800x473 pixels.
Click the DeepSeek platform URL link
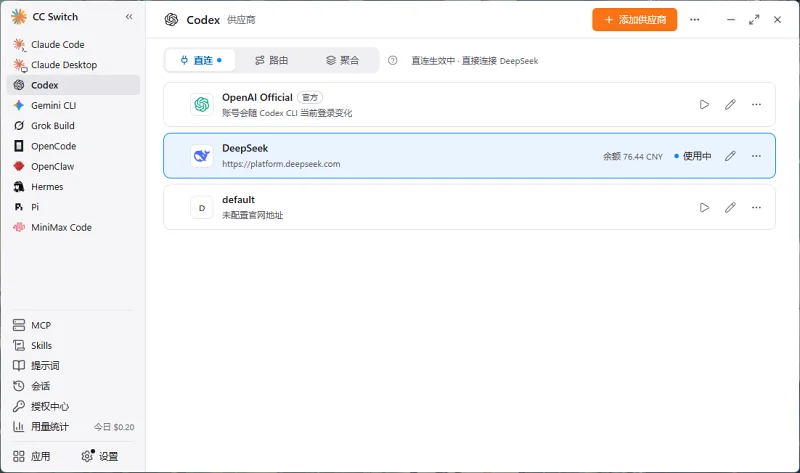281,164
